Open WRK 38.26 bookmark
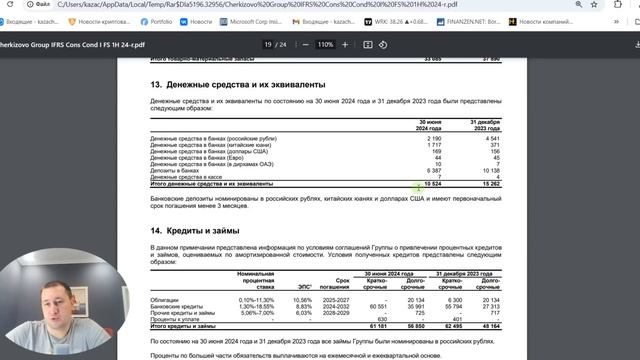This screenshot has width=640, height=360. click(x=396, y=22)
